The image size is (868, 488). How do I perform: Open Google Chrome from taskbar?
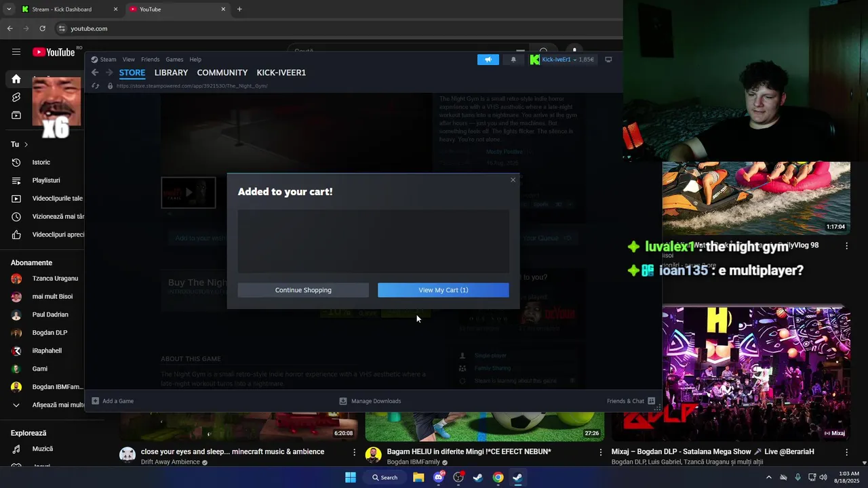point(498,477)
